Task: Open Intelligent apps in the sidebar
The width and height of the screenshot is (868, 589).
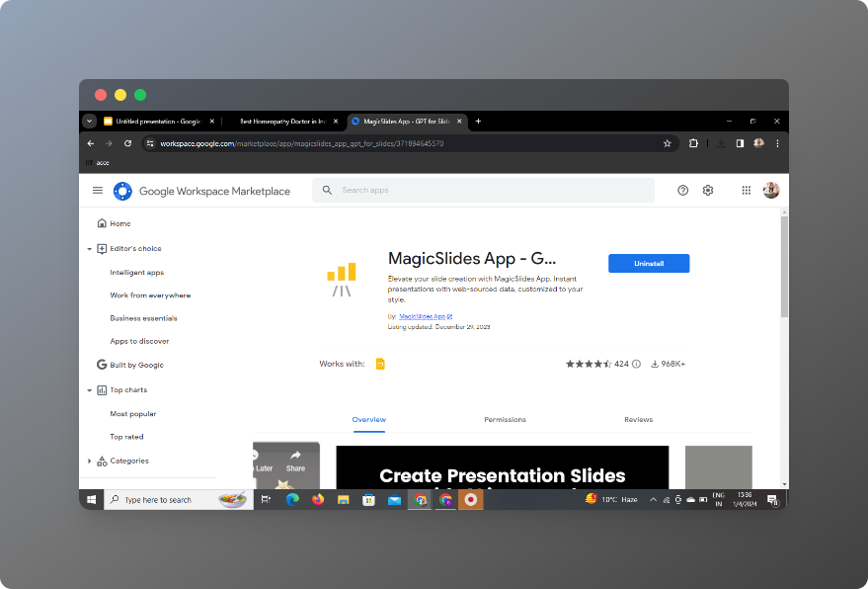Action: pos(136,273)
